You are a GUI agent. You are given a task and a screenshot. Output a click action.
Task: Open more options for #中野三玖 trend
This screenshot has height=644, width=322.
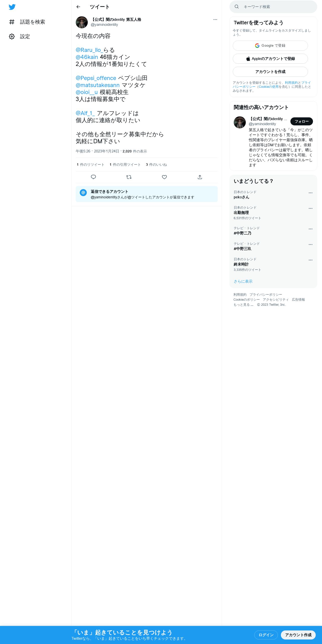tap(310, 245)
